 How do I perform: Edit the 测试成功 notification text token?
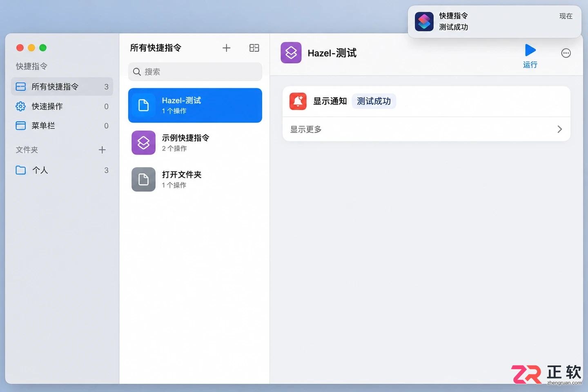(x=374, y=101)
